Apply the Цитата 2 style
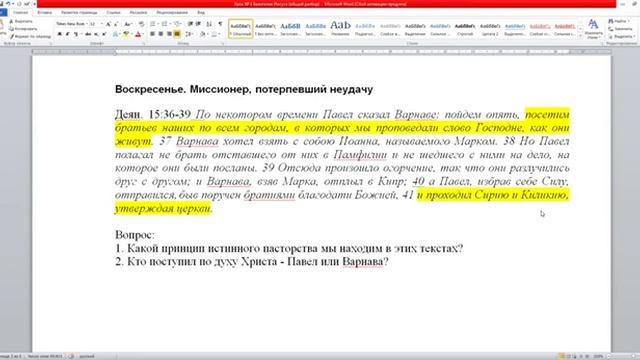640x360 pixels. click(489, 29)
